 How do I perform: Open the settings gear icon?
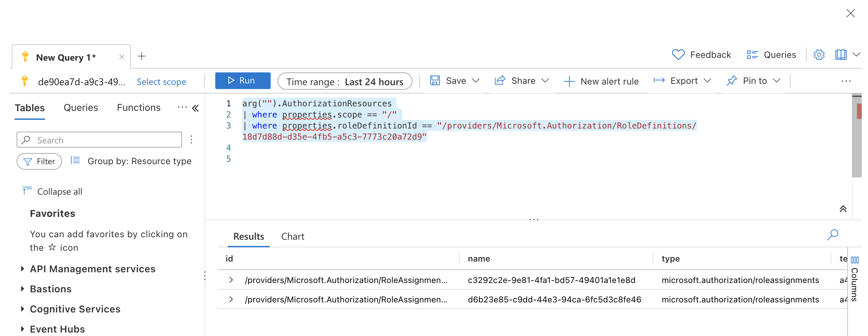tap(819, 55)
